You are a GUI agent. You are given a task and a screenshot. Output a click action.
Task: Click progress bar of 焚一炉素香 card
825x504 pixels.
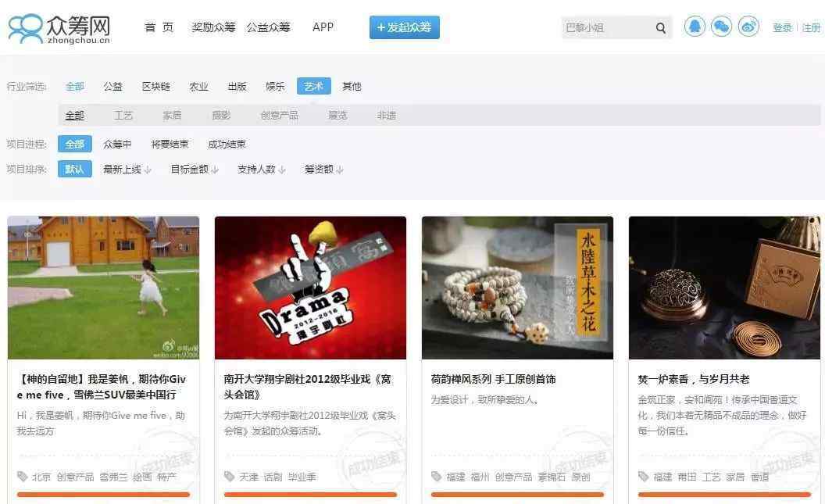coord(724,495)
